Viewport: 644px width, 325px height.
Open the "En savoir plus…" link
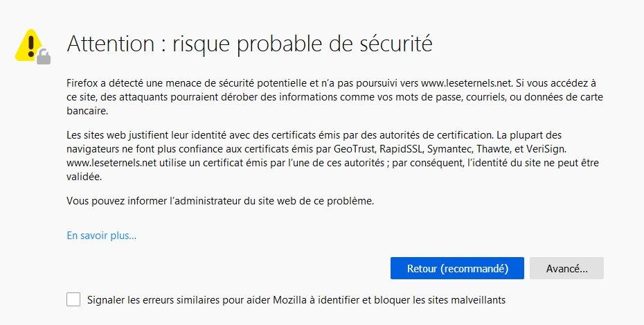101,236
